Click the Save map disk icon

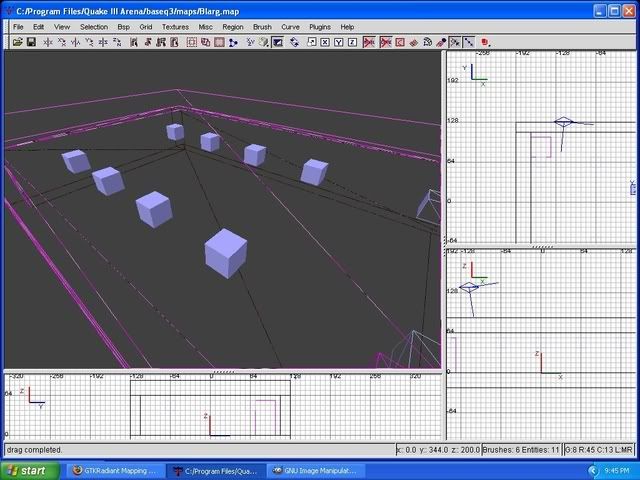click(31, 42)
